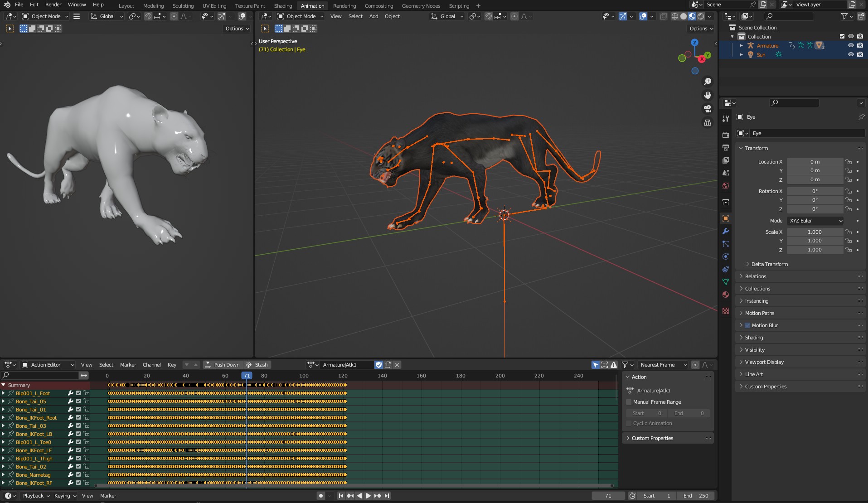Open the Render menu
The width and height of the screenshot is (868, 503).
click(x=53, y=5)
